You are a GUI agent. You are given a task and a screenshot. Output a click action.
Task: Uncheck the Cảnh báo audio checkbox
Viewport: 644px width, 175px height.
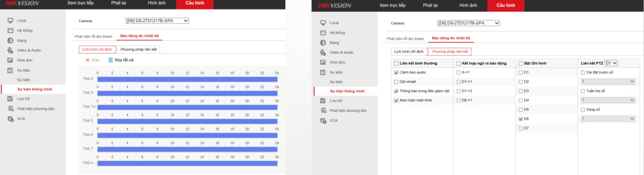click(x=396, y=73)
